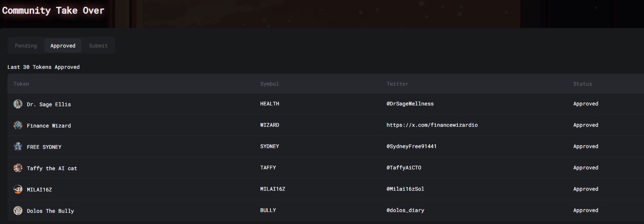Click the Status column header

(x=582, y=84)
